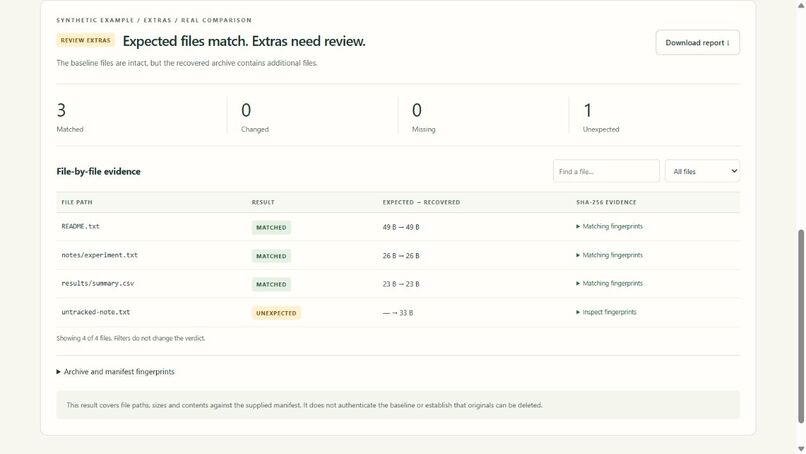Viewport: 806px width, 454px height.
Task: Select the results/summary.csv file path
Action: click(x=98, y=283)
